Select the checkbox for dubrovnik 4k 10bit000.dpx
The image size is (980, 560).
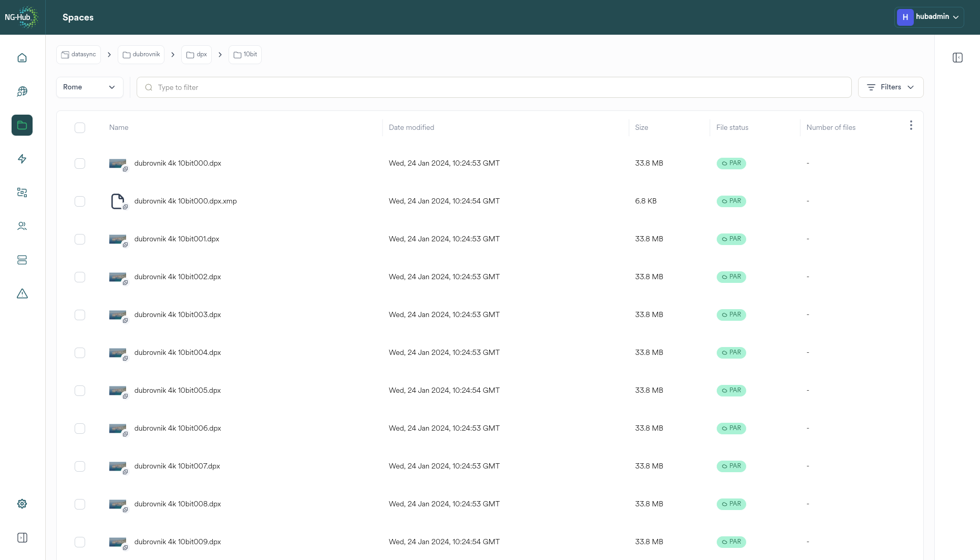80,164
